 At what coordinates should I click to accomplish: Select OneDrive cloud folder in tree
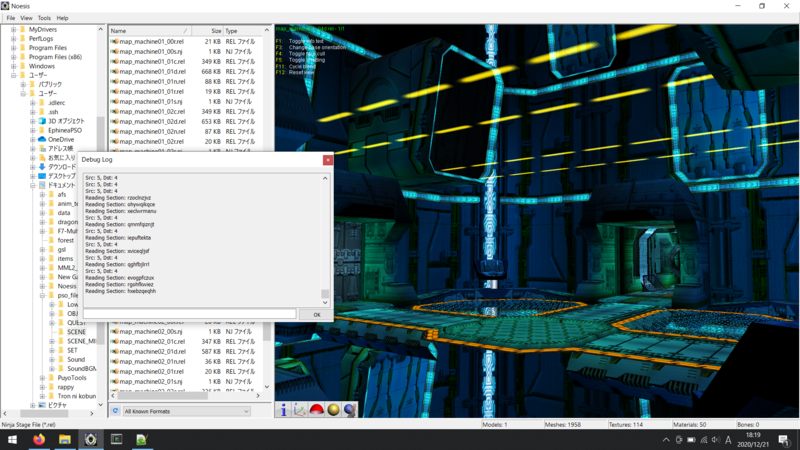(61, 139)
